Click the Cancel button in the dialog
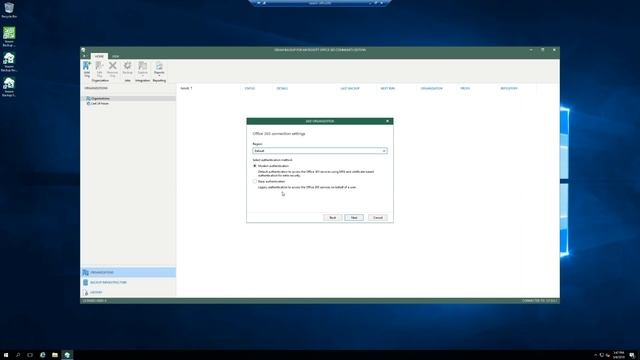The height and width of the screenshot is (360, 640). (x=378, y=218)
